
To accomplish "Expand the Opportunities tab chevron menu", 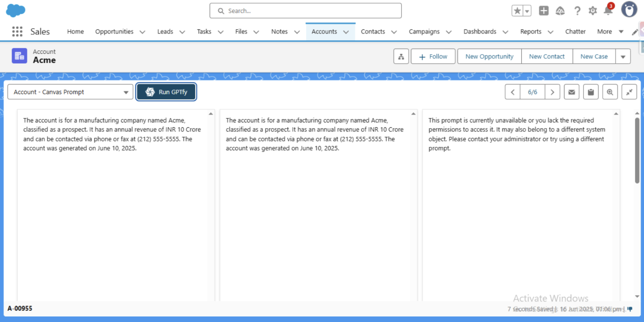I will (x=142, y=32).
